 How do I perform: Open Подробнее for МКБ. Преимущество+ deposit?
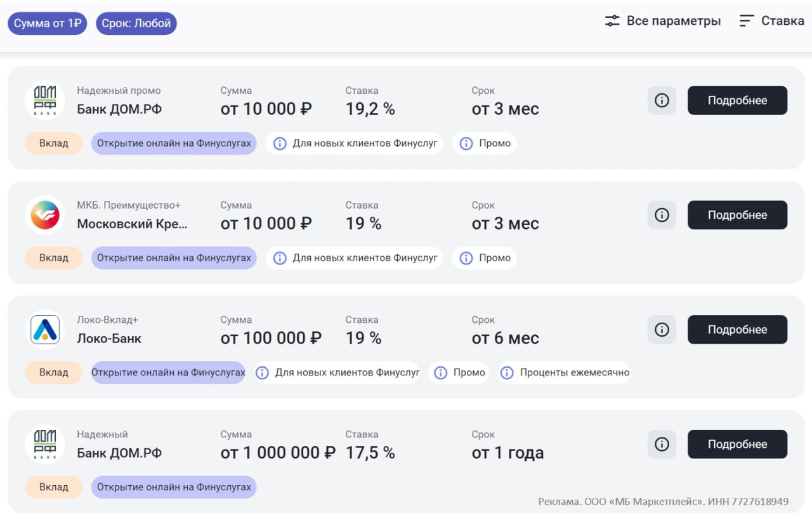(x=737, y=215)
